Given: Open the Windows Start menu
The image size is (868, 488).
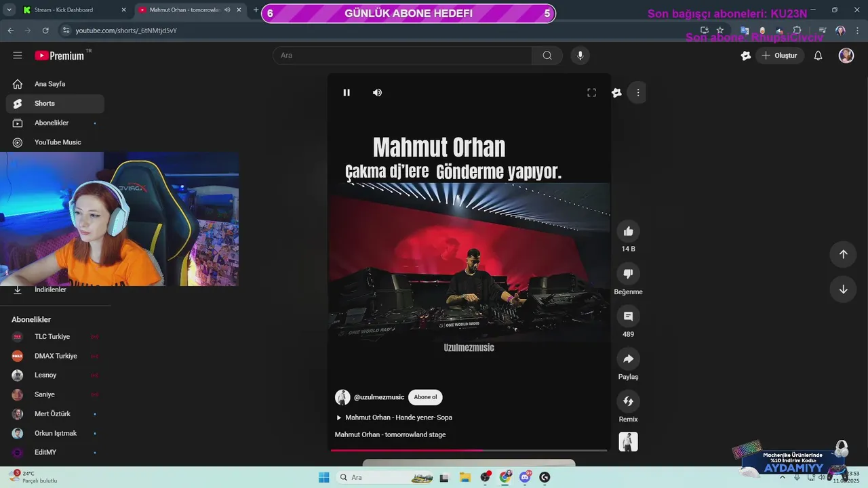Looking at the screenshot, I should coord(323,477).
